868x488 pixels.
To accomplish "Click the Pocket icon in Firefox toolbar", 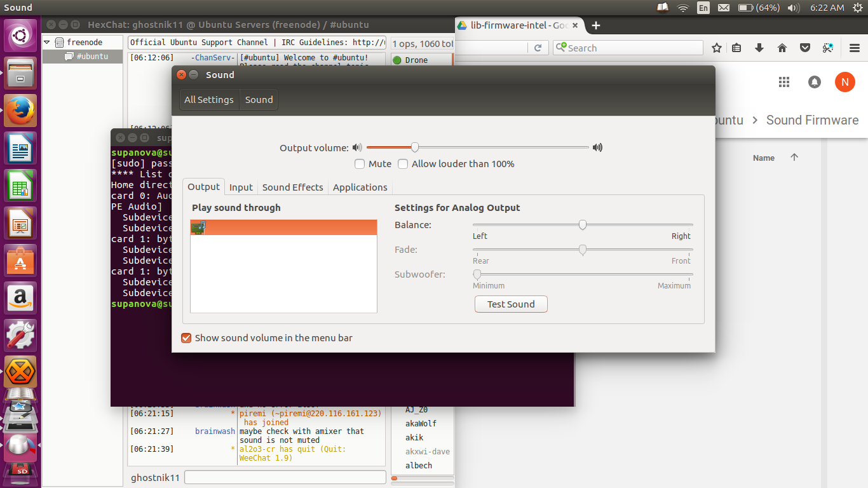I will (x=805, y=48).
